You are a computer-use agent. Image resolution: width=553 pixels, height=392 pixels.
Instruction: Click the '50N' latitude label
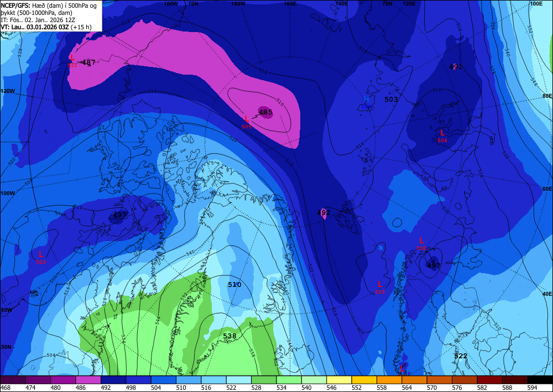point(6,347)
